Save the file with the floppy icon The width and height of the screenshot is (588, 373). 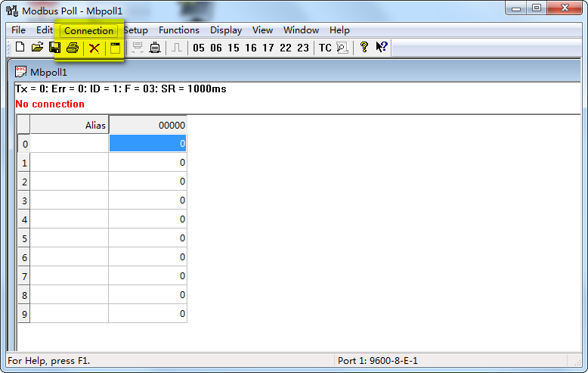click(55, 48)
